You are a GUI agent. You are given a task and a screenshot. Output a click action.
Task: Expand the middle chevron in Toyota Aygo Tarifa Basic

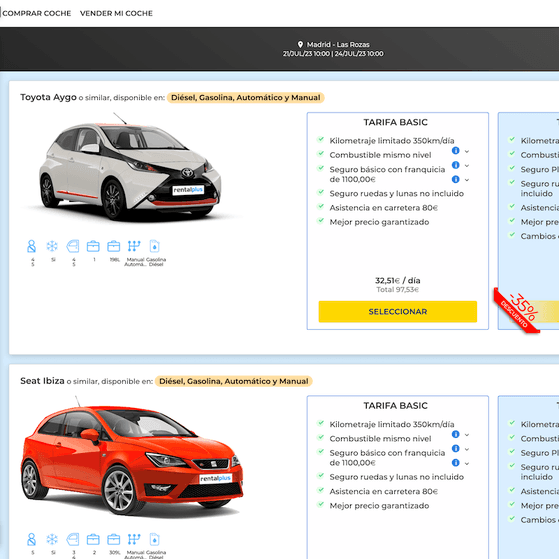pyautogui.click(x=467, y=166)
